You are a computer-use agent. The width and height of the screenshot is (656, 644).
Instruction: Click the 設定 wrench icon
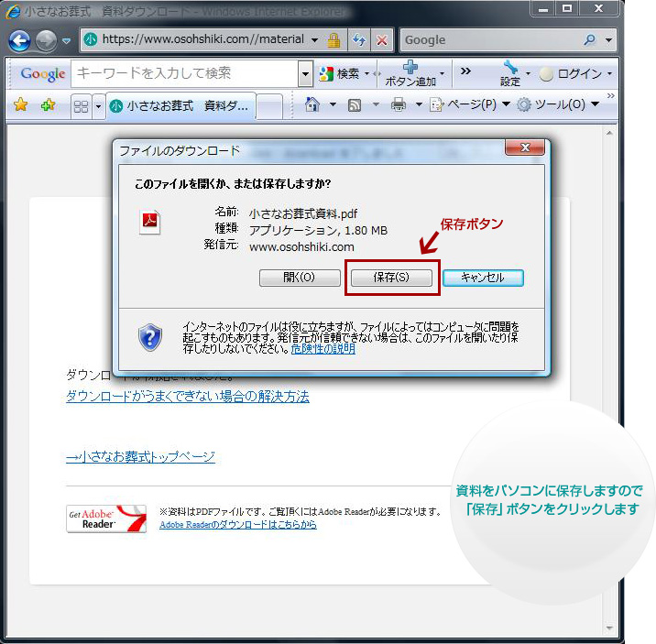510,67
